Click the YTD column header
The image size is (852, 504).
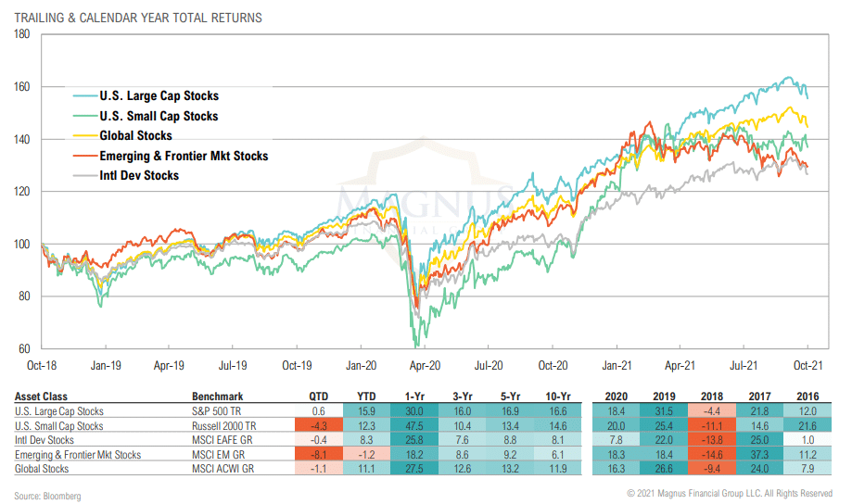tap(366, 397)
